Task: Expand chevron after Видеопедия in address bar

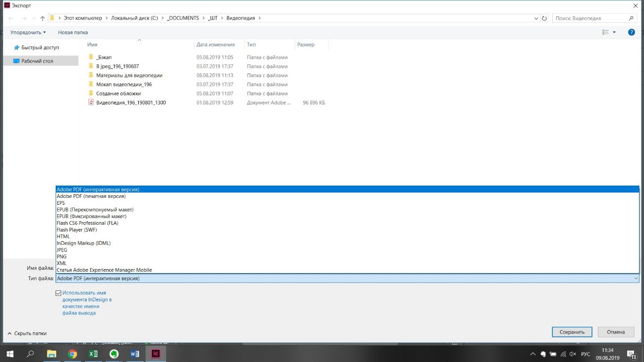Action: [x=260, y=18]
